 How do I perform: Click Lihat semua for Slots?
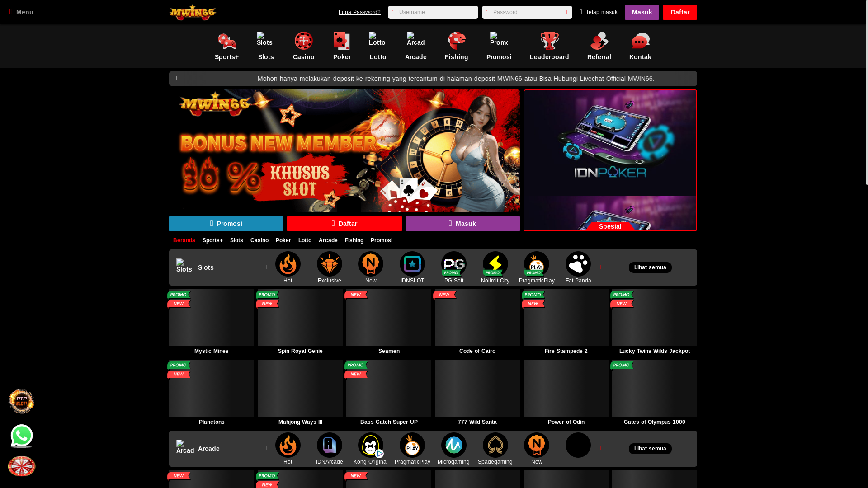[x=650, y=267]
